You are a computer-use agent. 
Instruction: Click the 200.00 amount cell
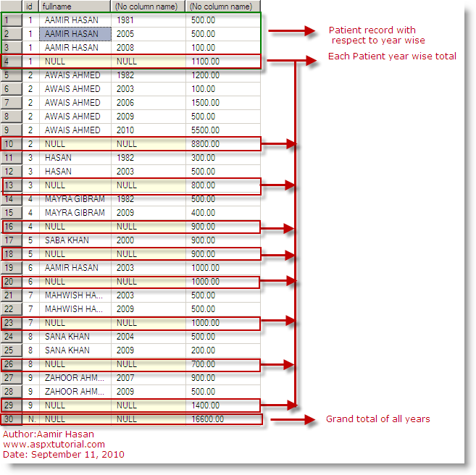click(223, 350)
